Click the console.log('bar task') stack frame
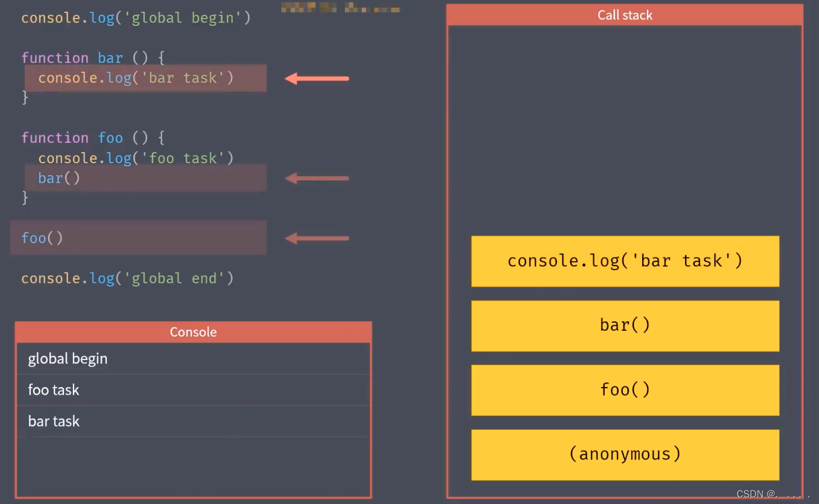819x504 pixels. 625,261
